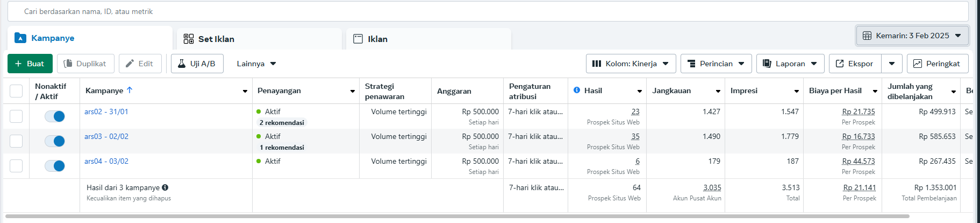The height and width of the screenshot is (223, 980).
Task: Focus the search field Cari berdasarkan nama
Action: pyautogui.click(x=484, y=11)
